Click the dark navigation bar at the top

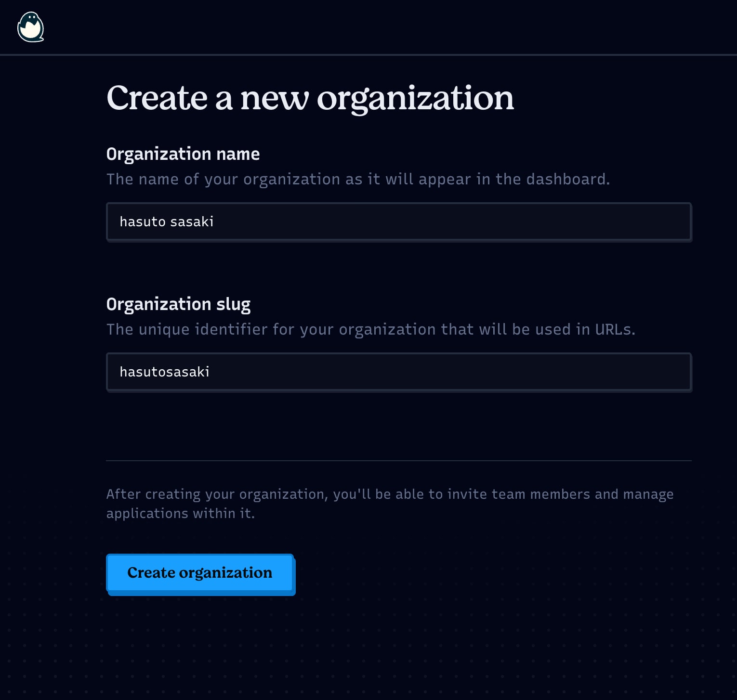[x=368, y=27]
